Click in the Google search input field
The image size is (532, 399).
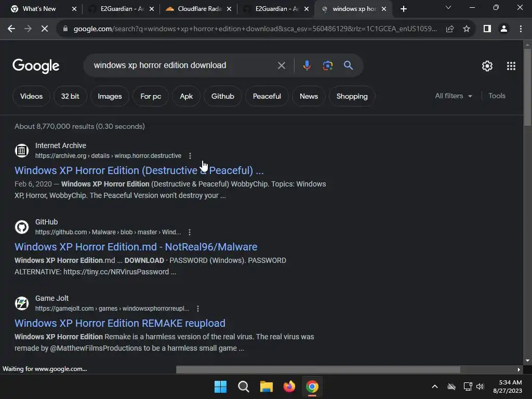pos(180,65)
